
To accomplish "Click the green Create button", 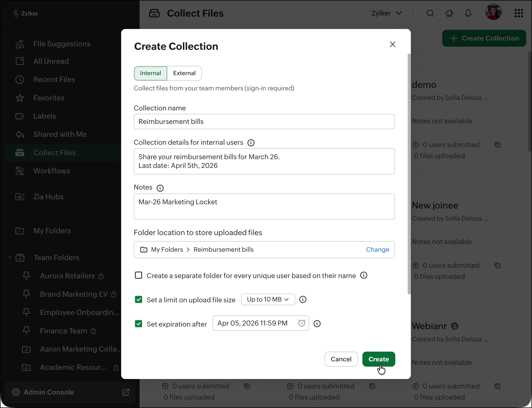I will tap(378, 359).
